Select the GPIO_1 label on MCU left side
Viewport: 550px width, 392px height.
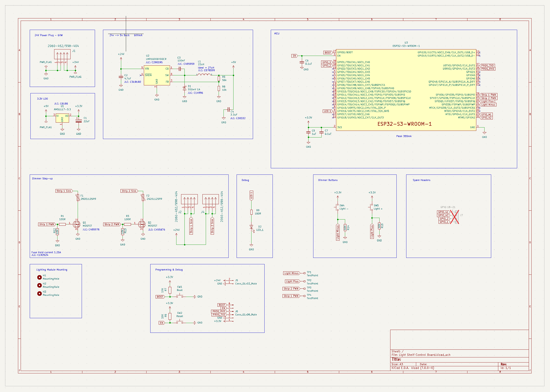tap(327, 62)
